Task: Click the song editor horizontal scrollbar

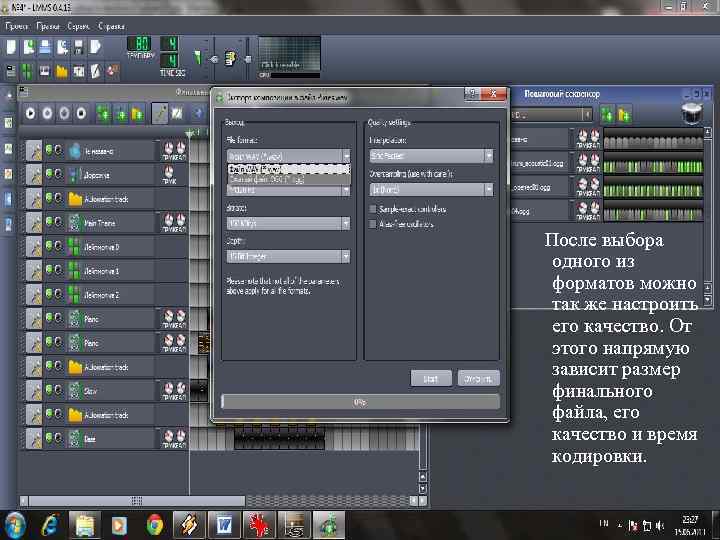Action: click(x=137, y=500)
